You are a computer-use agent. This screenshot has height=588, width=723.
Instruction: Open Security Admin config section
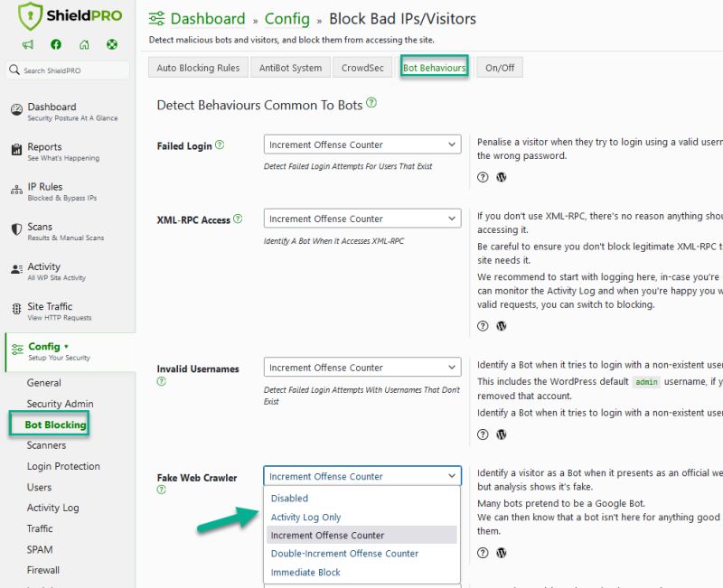coord(60,404)
